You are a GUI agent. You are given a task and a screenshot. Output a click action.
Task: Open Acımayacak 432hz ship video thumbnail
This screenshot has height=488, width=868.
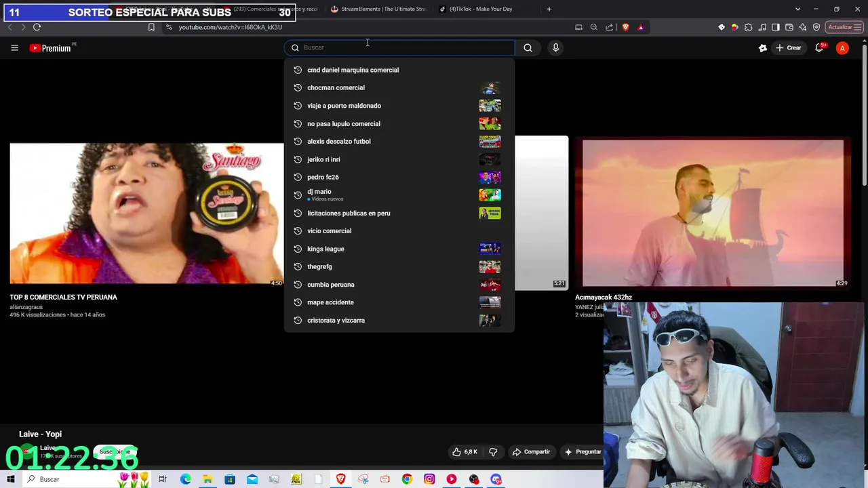(713, 213)
